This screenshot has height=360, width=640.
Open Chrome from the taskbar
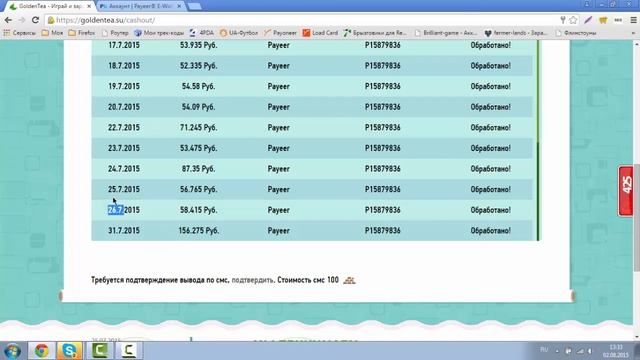[41, 351]
